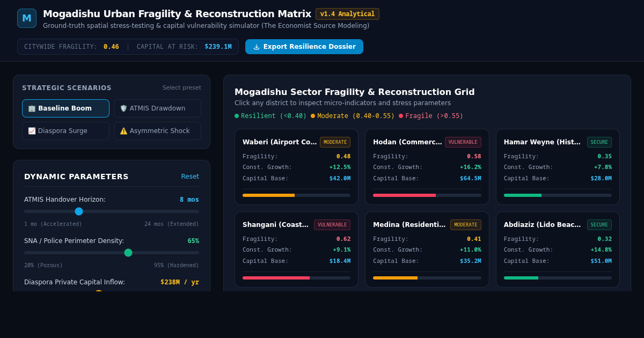Inspect the Abdiaziz district card
This screenshot has width=644, height=338.
click(558, 249)
